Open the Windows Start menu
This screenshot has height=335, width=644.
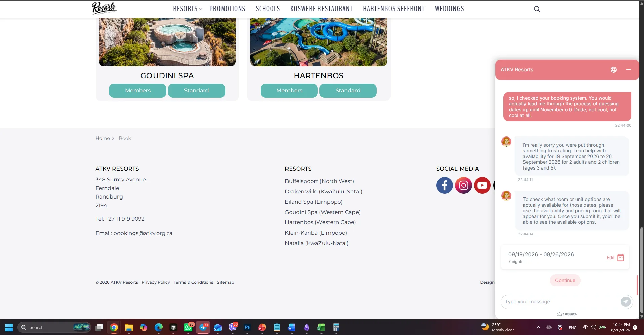9,327
